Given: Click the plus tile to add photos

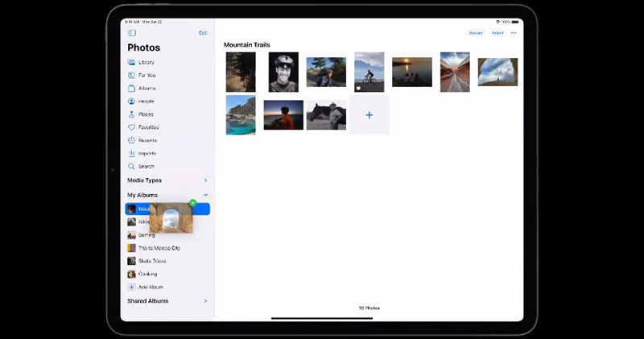Looking at the screenshot, I should [x=369, y=115].
